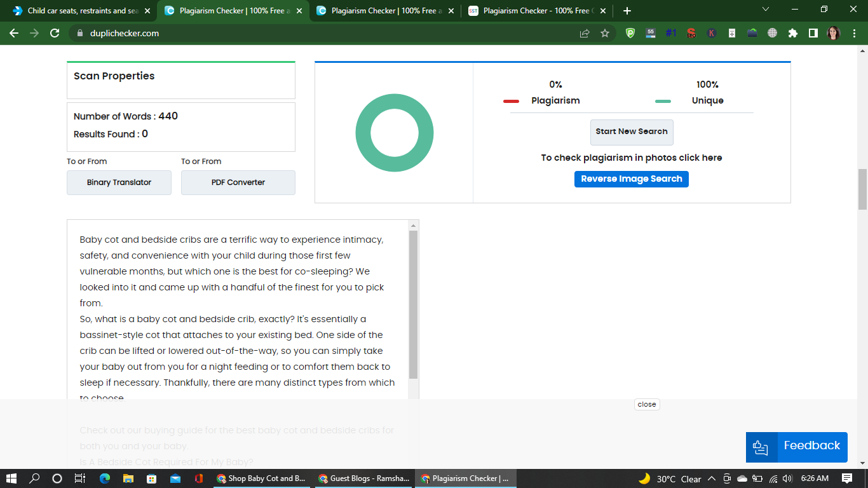Go back to the previous page
868x488 pixels.
[x=14, y=33]
